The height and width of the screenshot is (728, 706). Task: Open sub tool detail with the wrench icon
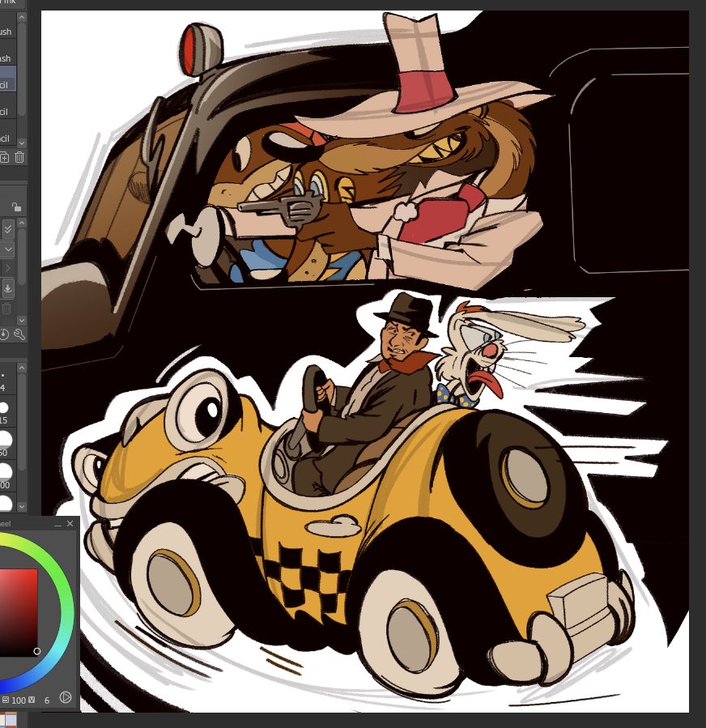click(x=19, y=334)
